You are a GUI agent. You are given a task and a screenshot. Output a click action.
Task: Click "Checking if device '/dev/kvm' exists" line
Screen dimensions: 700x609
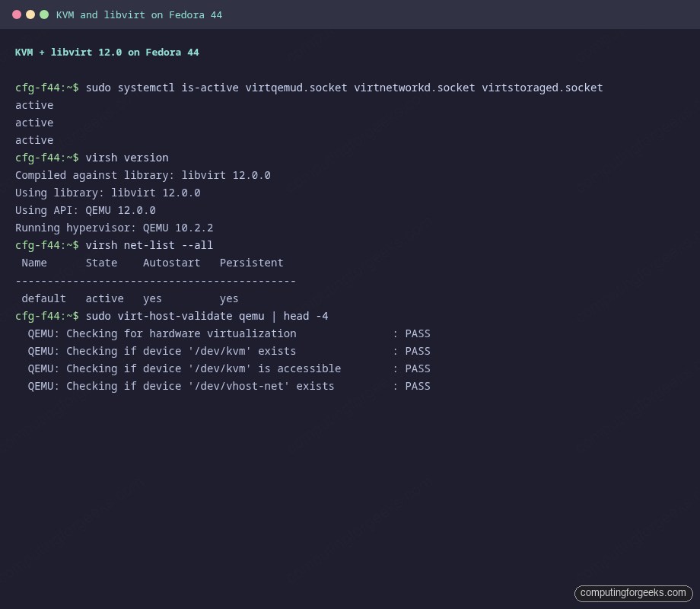(x=229, y=351)
